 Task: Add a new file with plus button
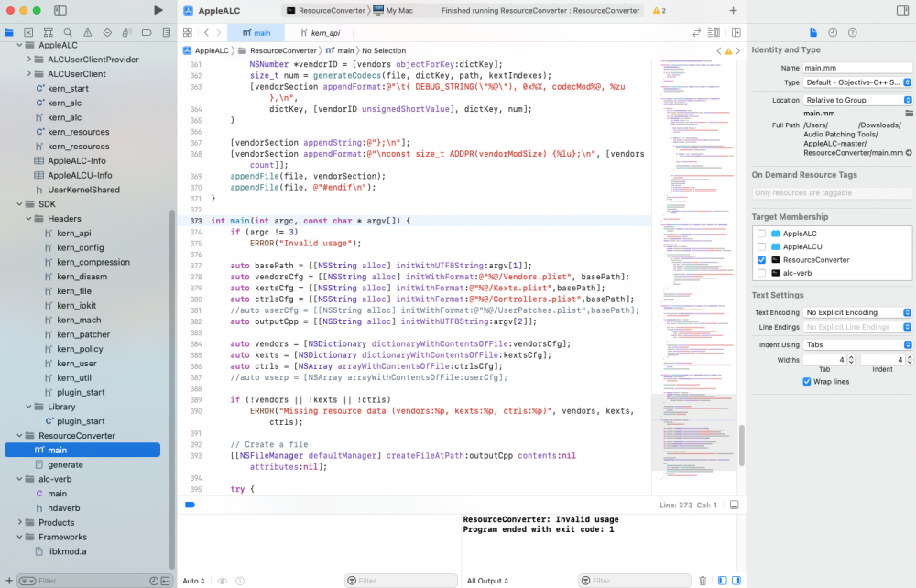point(9,581)
